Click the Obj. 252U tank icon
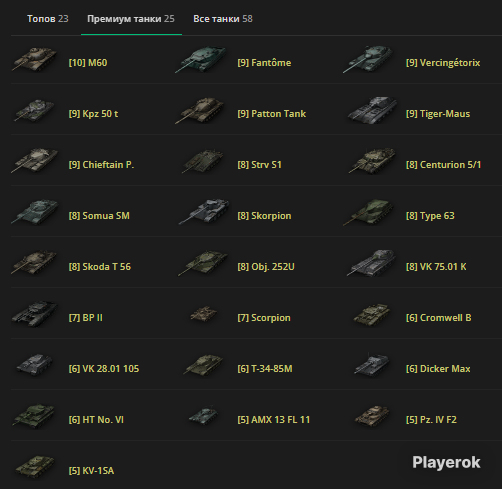The image size is (502, 489). point(203,263)
